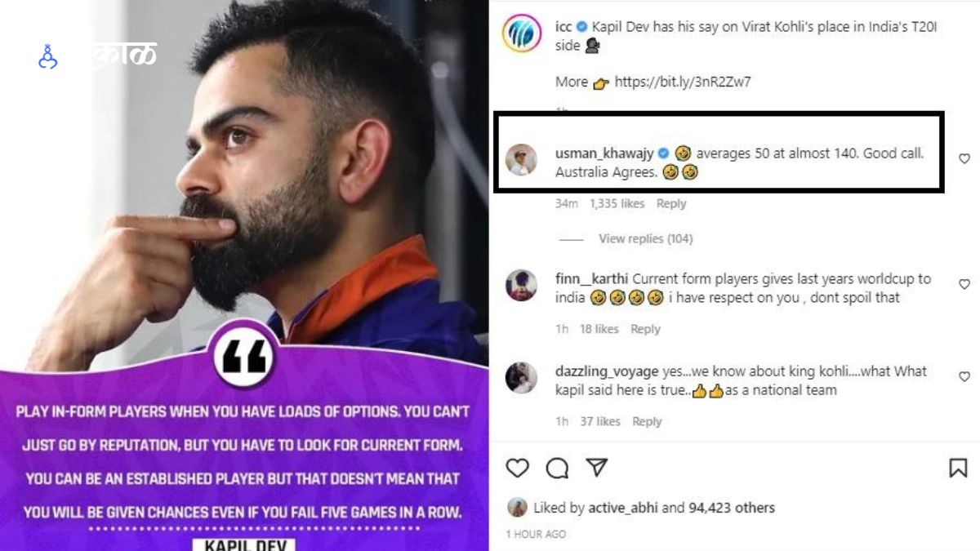View 1,335 likes on Khawaja's comment
The image size is (980, 551).
click(617, 203)
